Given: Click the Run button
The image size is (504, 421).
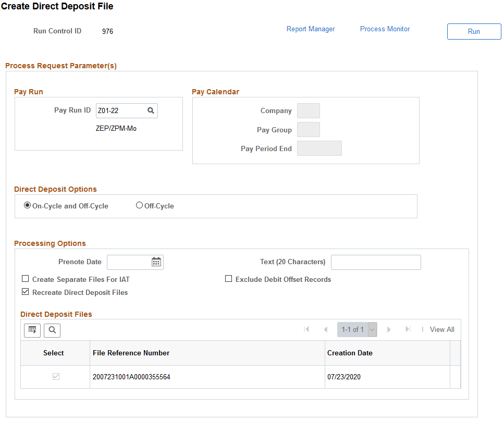Looking at the screenshot, I should tap(473, 31).
